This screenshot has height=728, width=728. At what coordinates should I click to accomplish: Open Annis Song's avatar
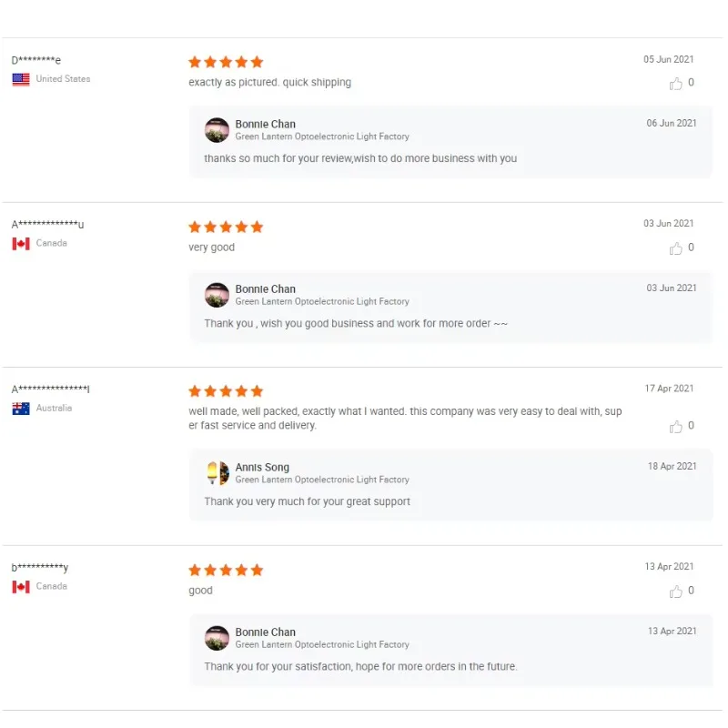tap(217, 473)
